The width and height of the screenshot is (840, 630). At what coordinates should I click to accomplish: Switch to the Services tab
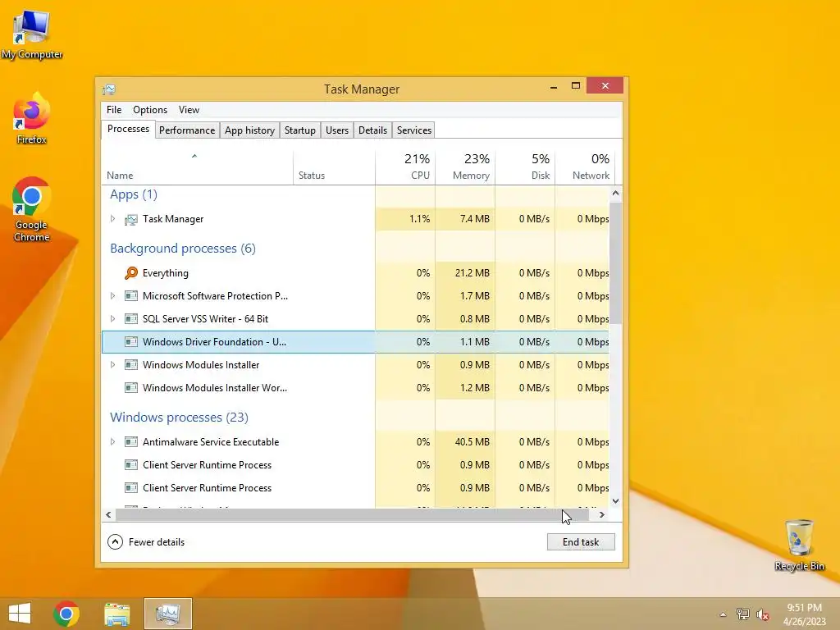[414, 130]
